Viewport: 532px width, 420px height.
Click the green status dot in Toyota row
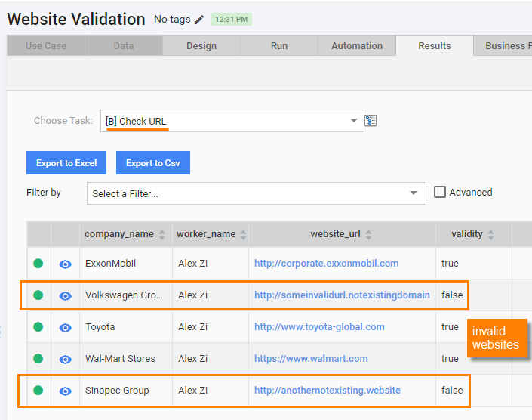pyautogui.click(x=38, y=326)
